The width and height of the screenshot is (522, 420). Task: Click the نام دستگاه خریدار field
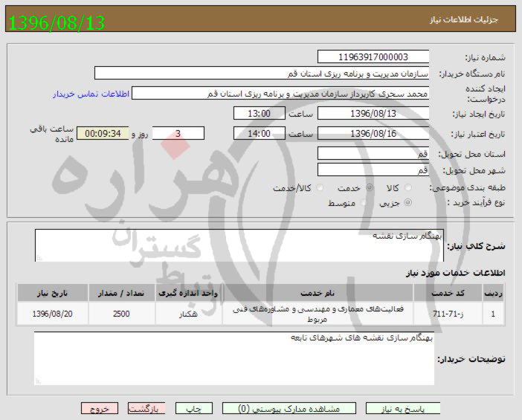click(262, 73)
